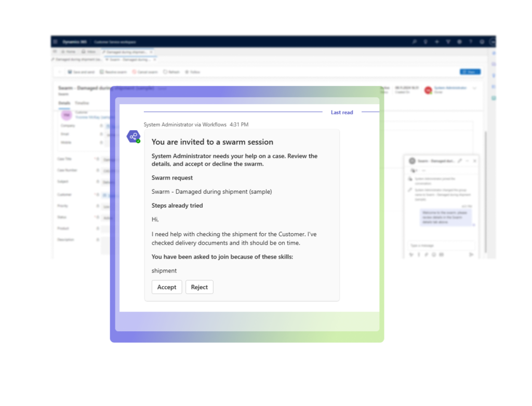Screen dimensions: 532x406
Task: Click the form's vertical scrollbar
Action: pyautogui.click(x=486, y=192)
